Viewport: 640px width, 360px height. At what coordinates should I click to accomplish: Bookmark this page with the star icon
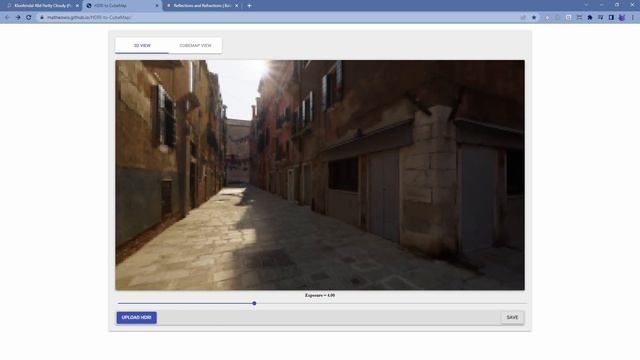click(x=534, y=18)
